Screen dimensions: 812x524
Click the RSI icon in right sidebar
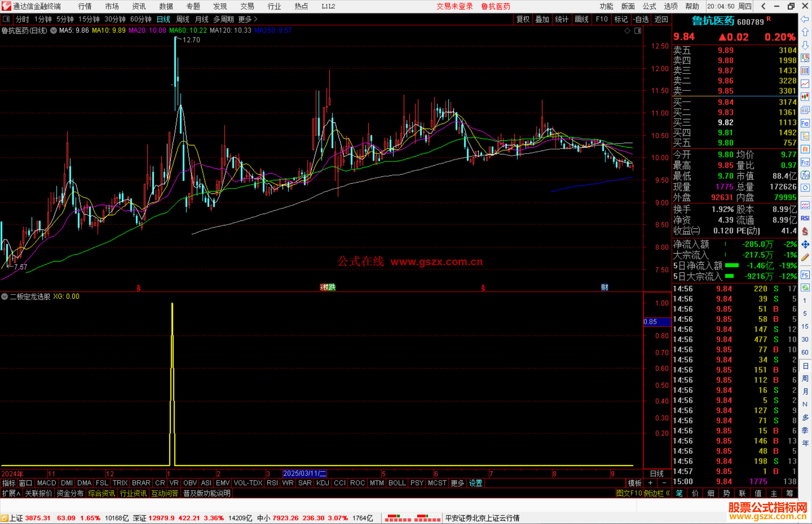805,218
